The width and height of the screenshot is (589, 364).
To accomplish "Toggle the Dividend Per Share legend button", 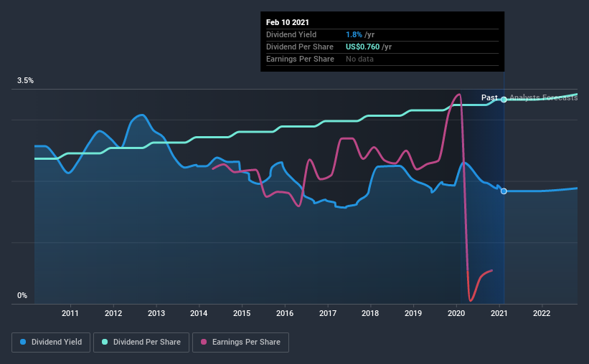I will (145, 343).
